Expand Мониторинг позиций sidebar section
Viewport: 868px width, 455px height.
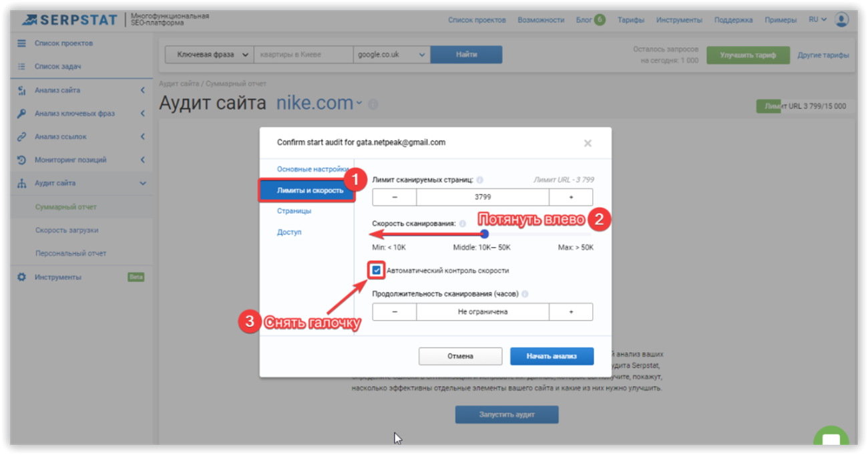point(142,160)
